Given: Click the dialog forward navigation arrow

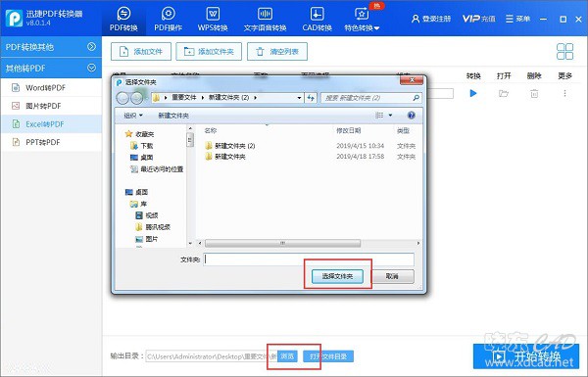Looking at the screenshot, I should 137,98.
